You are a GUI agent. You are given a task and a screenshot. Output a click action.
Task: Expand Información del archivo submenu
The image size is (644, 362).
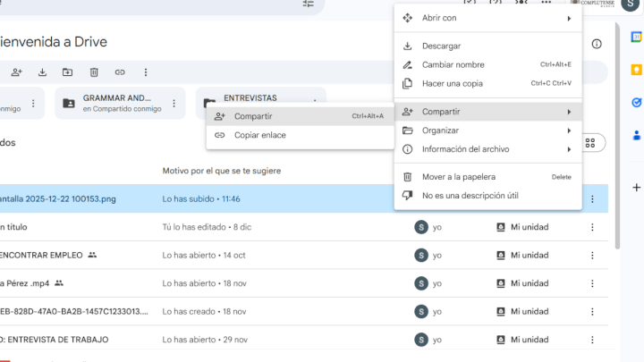point(488,149)
